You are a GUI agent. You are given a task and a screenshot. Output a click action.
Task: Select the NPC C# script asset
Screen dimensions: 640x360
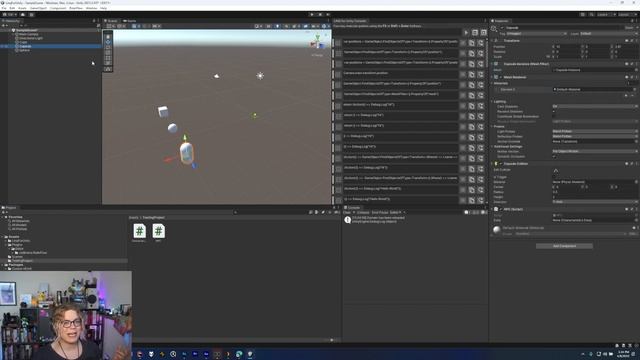pyautogui.click(x=158, y=231)
